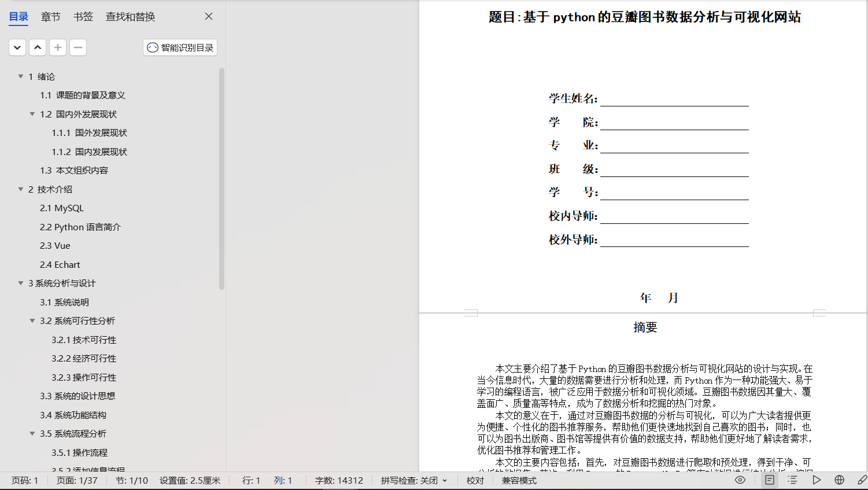Click 列: 1 in the status bar
868x490 pixels.
(x=283, y=480)
